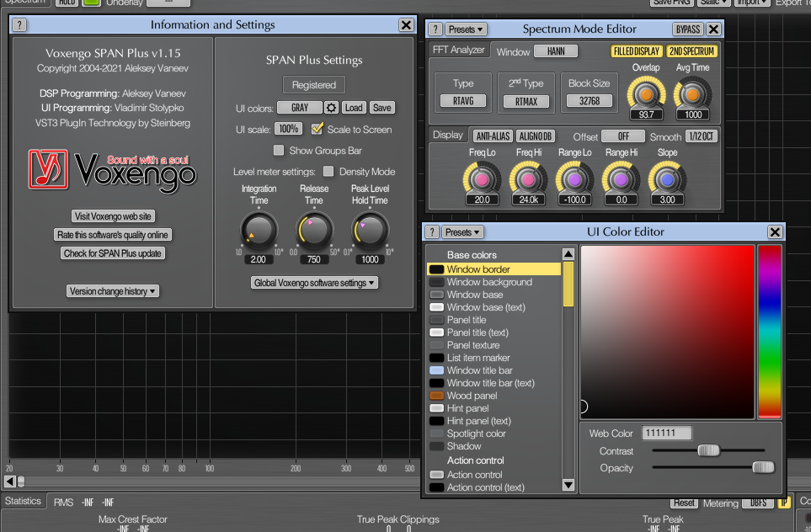Select Display tab in Spectrum Mode Editor
Viewport: 811px width, 532px height.
pos(448,135)
